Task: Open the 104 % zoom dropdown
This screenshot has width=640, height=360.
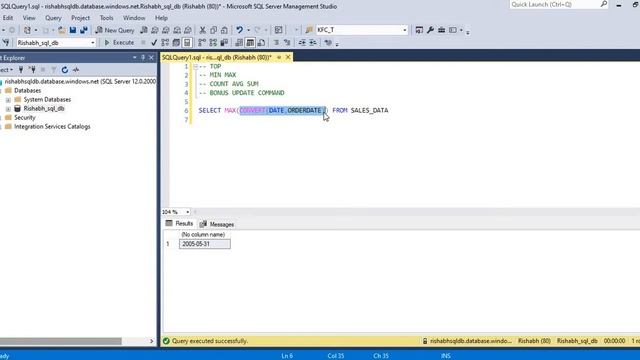Action: coord(187,212)
